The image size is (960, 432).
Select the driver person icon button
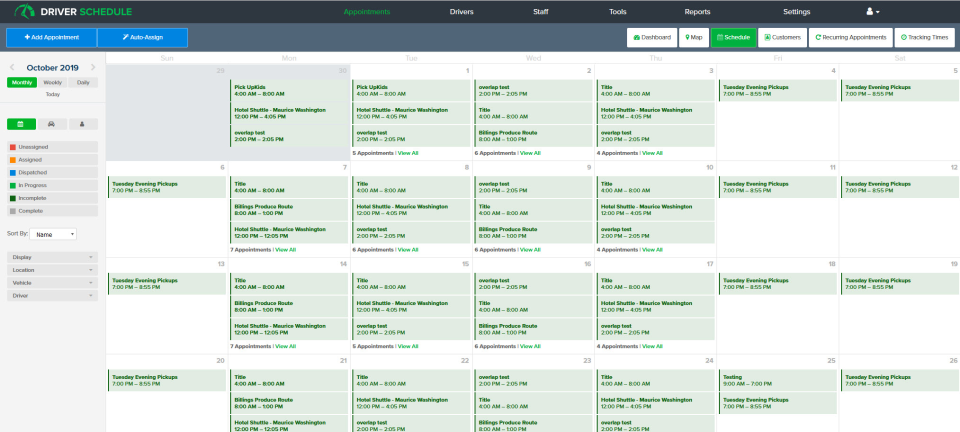(x=83, y=124)
